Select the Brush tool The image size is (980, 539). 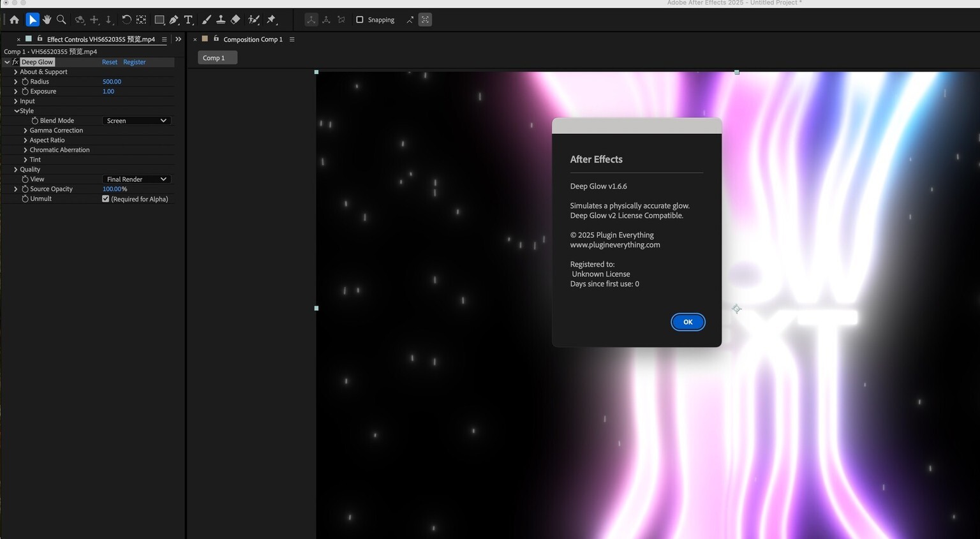[x=206, y=20]
